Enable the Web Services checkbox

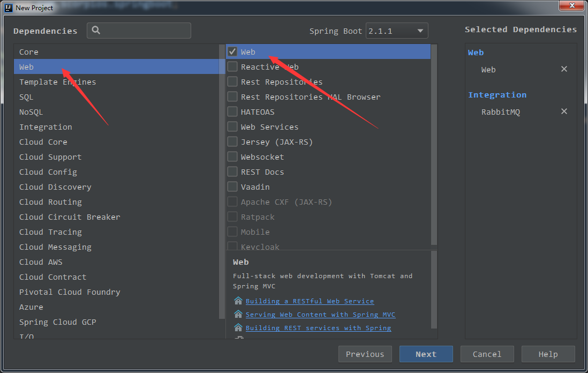click(232, 126)
